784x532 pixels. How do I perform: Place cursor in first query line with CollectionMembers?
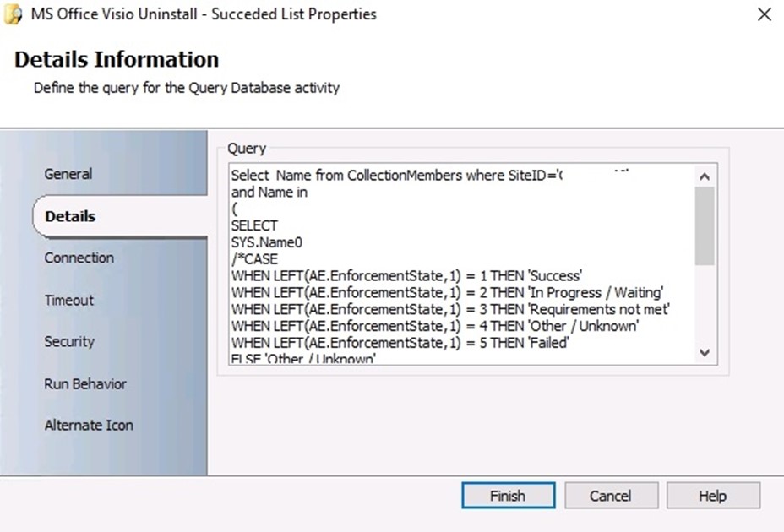tap(395, 176)
